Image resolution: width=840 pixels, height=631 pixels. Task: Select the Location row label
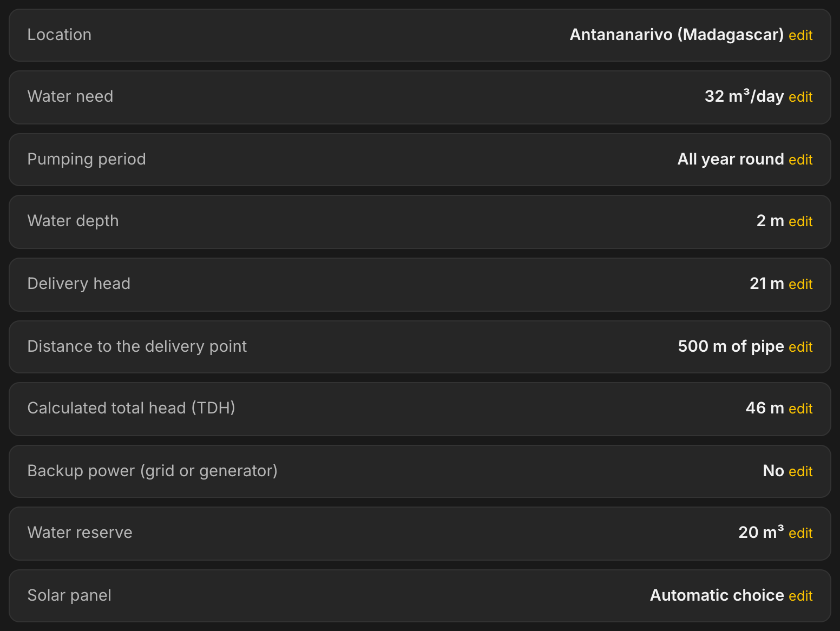click(60, 35)
